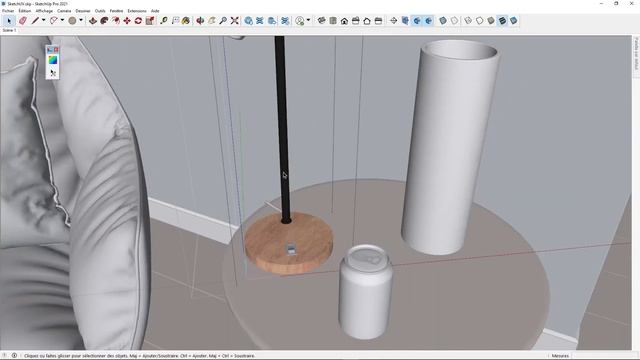Open the Édition menu
Image resolution: width=640 pixels, height=360 pixels.
point(24,11)
